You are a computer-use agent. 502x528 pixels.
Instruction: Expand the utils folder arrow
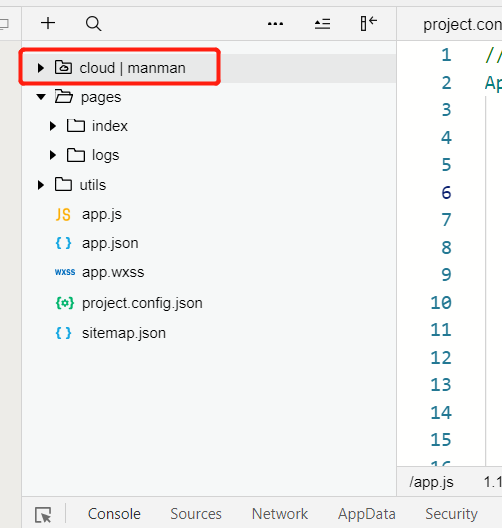tap(41, 185)
